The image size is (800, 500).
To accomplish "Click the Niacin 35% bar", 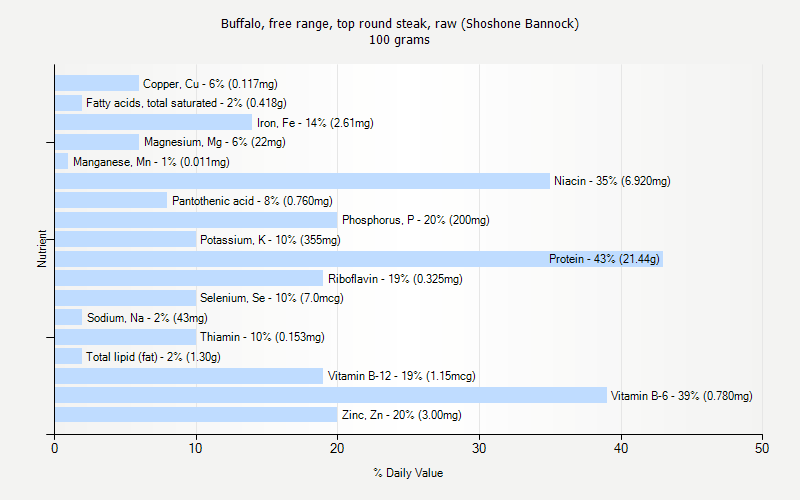I will click(x=300, y=181).
